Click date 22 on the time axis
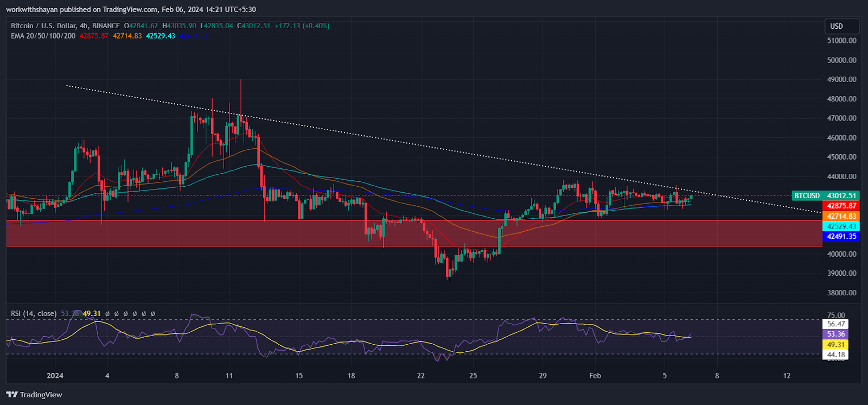The height and width of the screenshot is (405, 868). tap(421, 376)
